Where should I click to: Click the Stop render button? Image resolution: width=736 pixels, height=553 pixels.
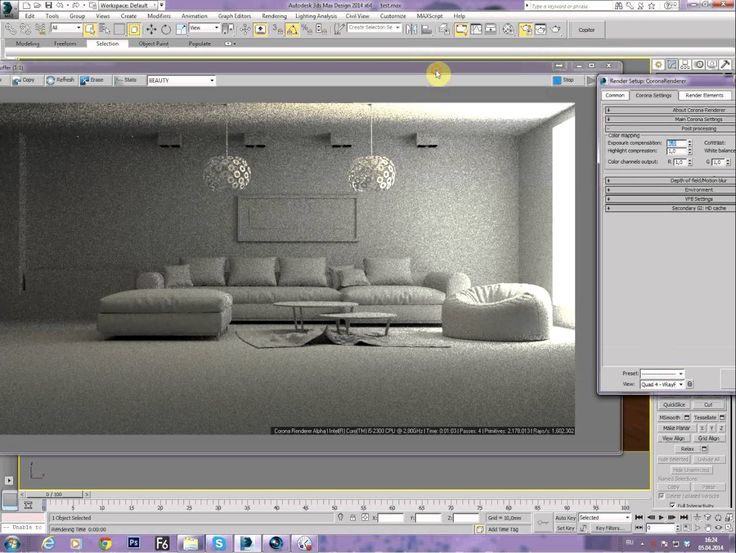(563, 80)
